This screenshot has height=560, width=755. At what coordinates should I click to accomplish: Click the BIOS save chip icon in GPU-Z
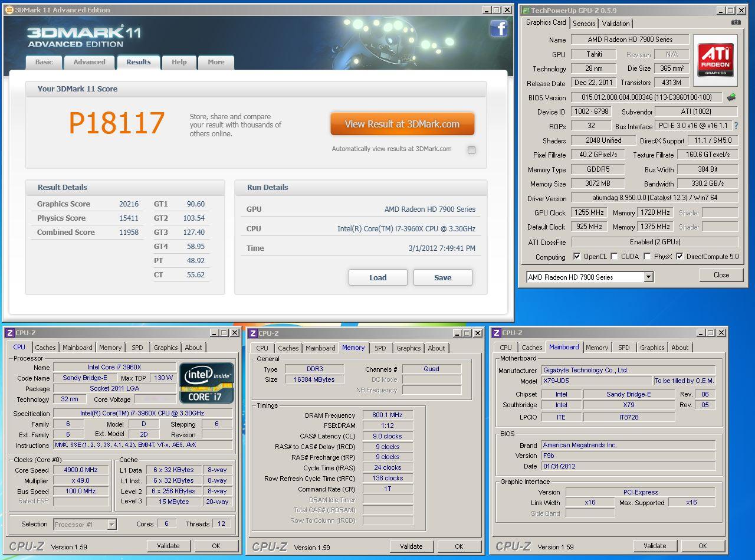tap(731, 97)
